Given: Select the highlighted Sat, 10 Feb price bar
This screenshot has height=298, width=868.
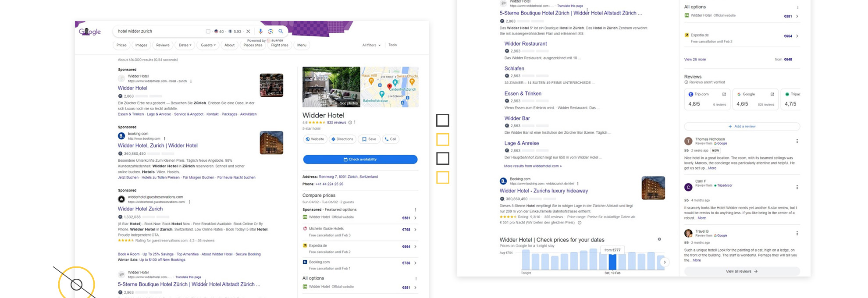Looking at the screenshot, I should click(x=612, y=262).
